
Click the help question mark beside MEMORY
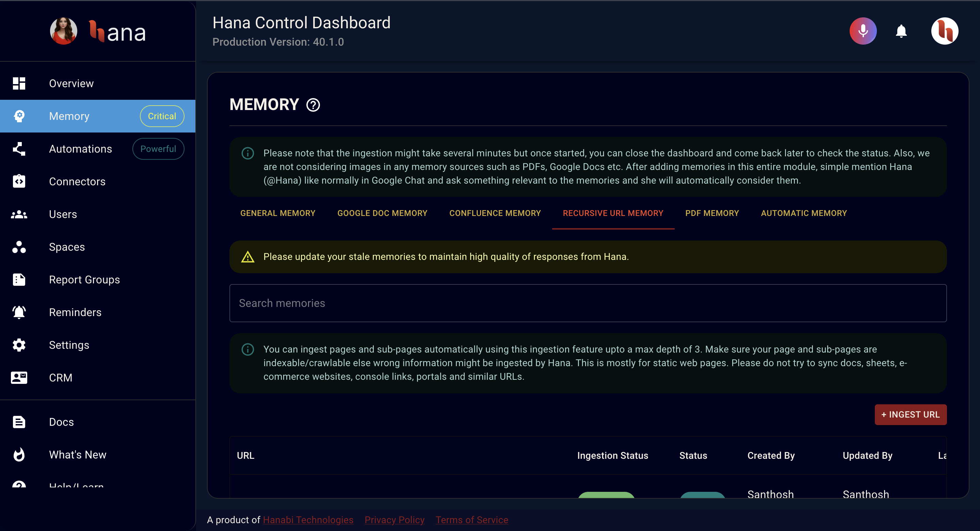[313, 105]
